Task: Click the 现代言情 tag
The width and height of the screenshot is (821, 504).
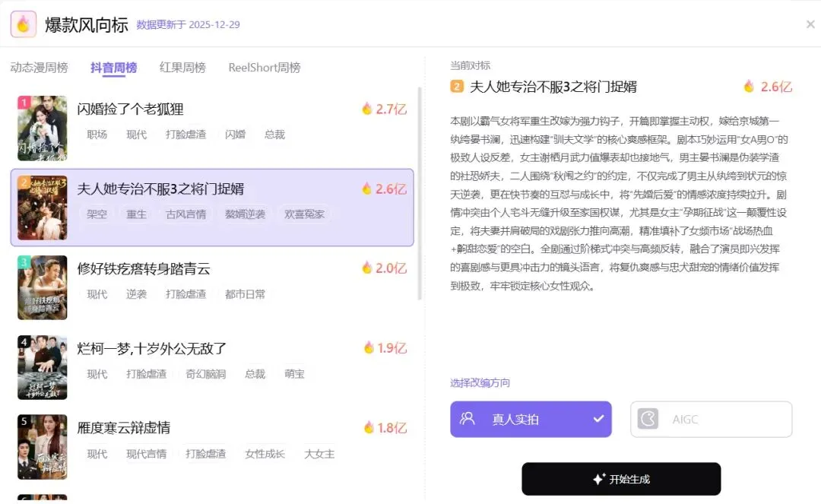Action: pyautogui.click(x=146, y=454)
